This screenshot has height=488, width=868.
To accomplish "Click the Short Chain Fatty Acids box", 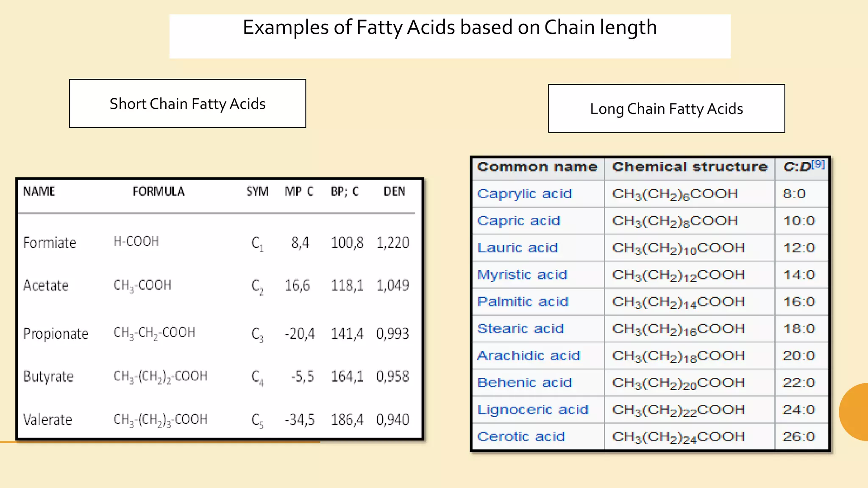I will coord(187,103).
